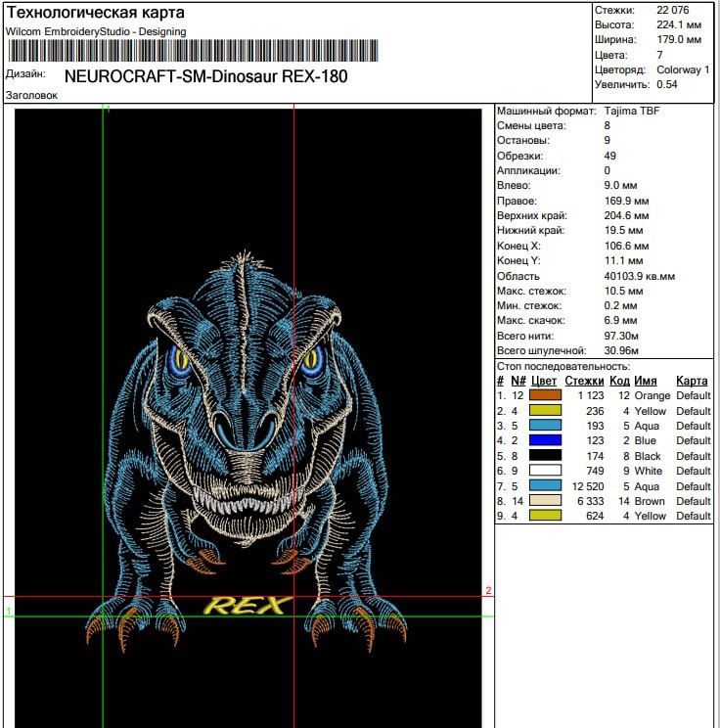This screenshot has height=728, width=720.
Task: Click the 'N#' column header
Action: pyautogui.click(x=518, y=382)
